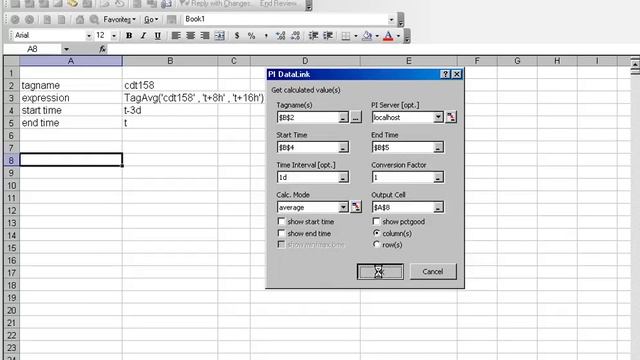The height and width of the screenshot is (360, 640).
Task: Click Conversion Factor input field
Action: 402,177
